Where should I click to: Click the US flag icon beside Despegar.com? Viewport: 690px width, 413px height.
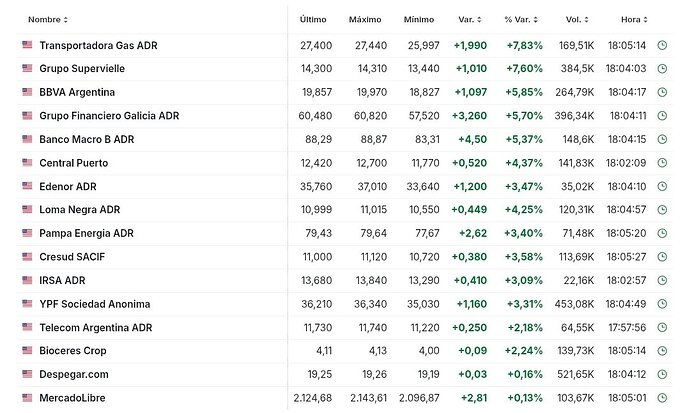[27, 374]
